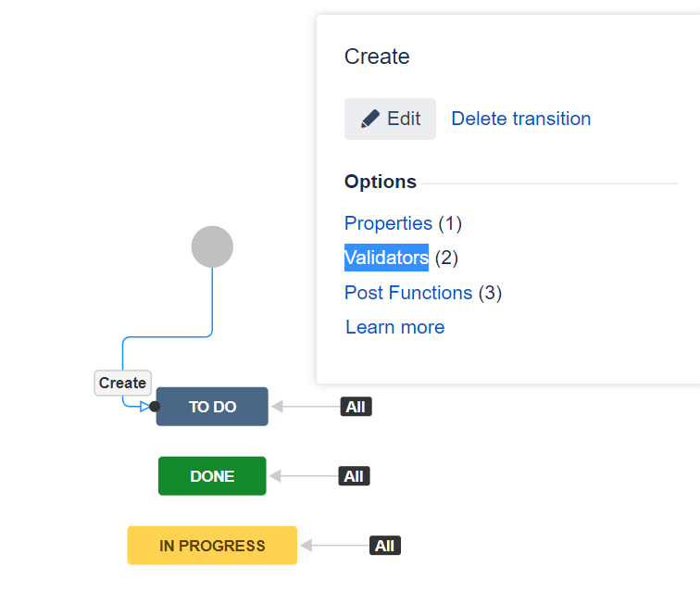Screen dimensions: 700x605
Task: Select the Create transition label
Action: pos(122,383)
